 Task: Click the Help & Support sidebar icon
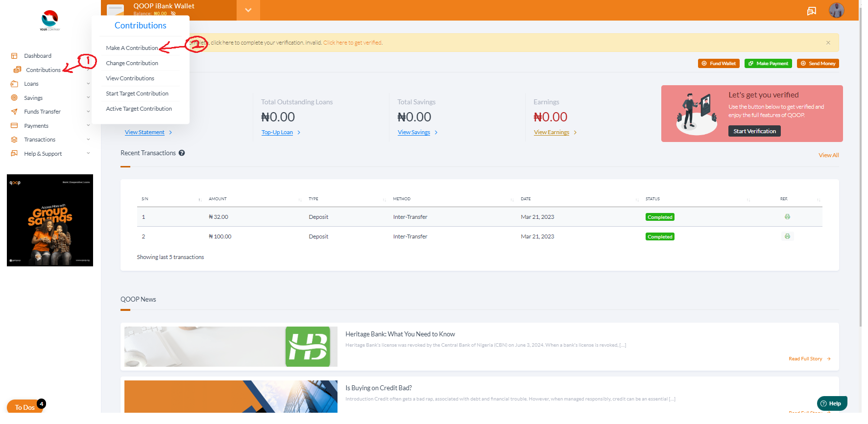point(14,153)
